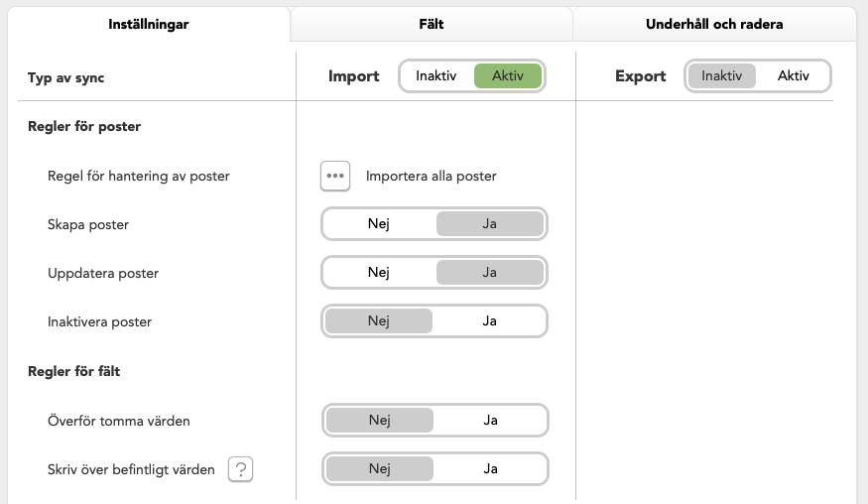Image resolution: width=868 pixels, height=504 pixels.
Task: Choose Nej for Överför tomma värden
Action: pyautogui.click(x=380, y=421)
